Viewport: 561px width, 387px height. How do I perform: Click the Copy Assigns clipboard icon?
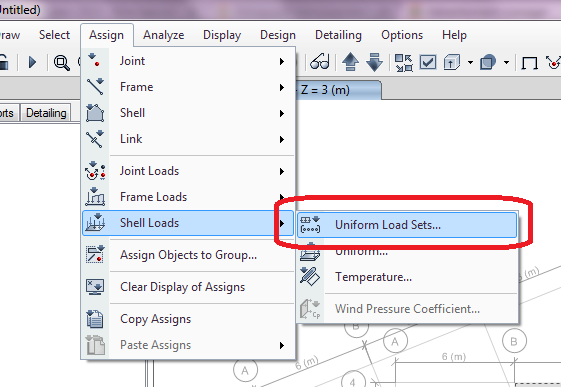pyautogui.click(x=95, y=319)
